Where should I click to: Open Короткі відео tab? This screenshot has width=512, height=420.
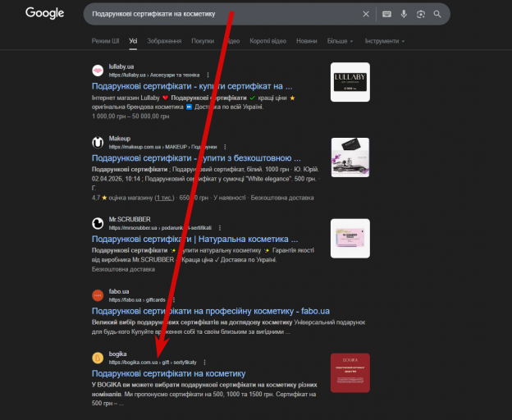pyautogui.click(x=267, y=41)
